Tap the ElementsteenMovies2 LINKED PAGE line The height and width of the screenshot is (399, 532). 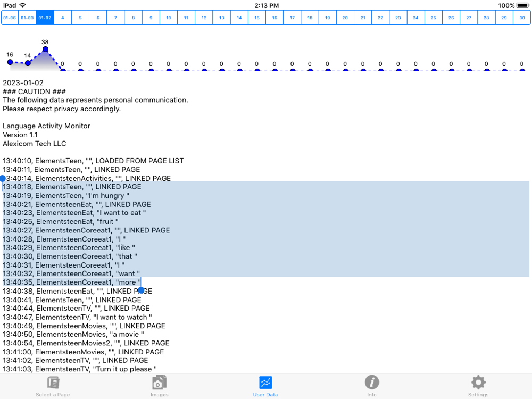[x=86, y=343]
